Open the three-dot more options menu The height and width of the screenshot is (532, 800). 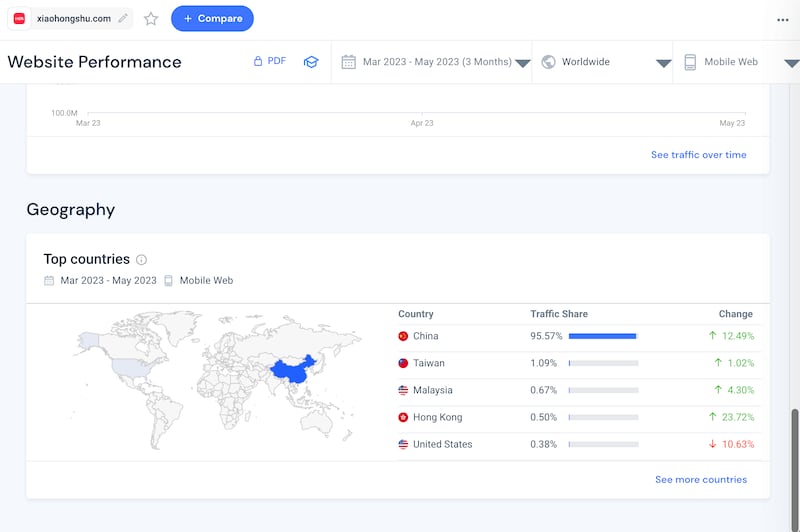coord(782,19)
